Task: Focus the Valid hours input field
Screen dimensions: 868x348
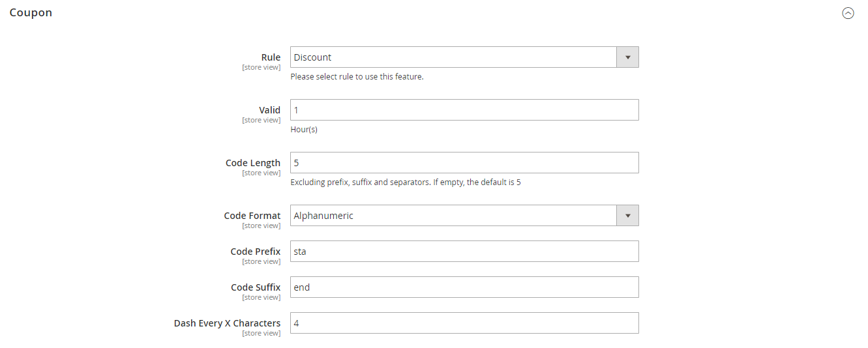Action: 464,110
